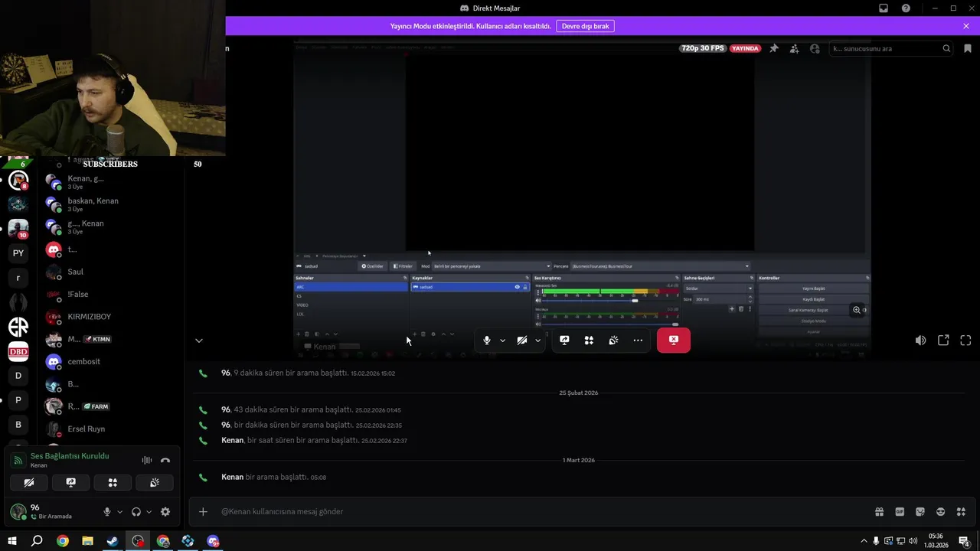The height and width of the screenshot is (551, 980).
Task: Show hidden system tray icons
Action: (x=864, y=541)
